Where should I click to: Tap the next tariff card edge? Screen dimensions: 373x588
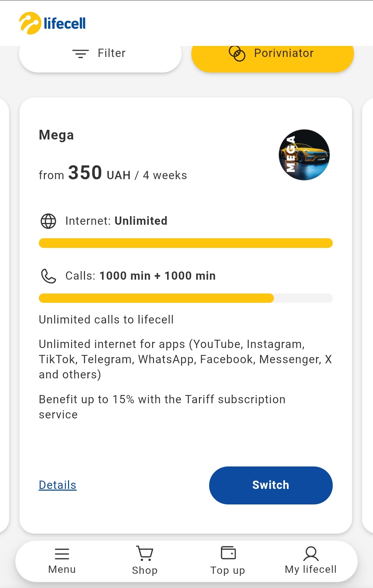point(367,316)
